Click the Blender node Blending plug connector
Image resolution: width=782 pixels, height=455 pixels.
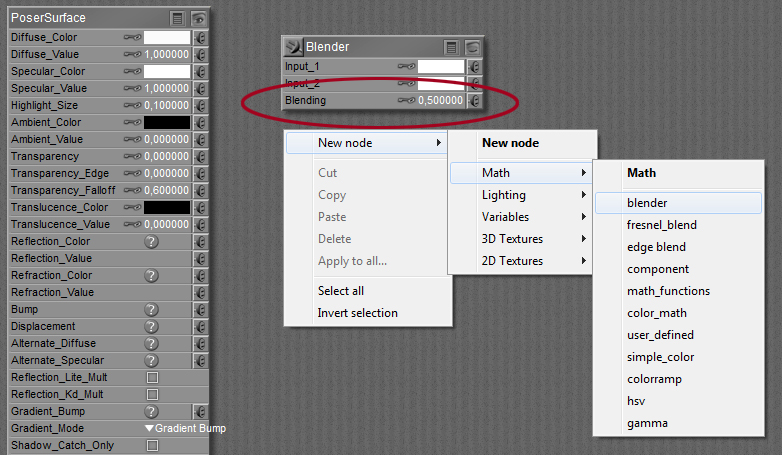point(475,100)
